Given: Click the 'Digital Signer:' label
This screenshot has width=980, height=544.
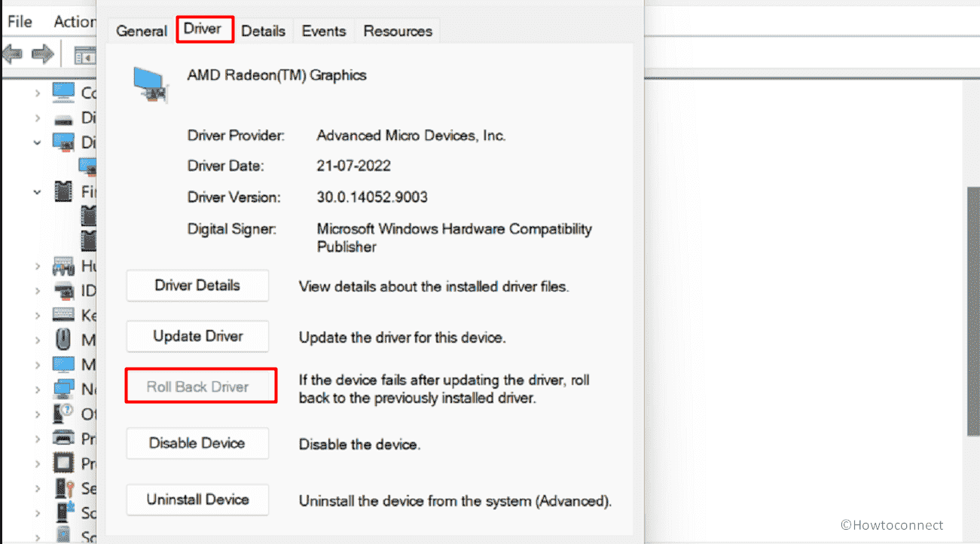Looking at the screenshot, I should point(232,229).
